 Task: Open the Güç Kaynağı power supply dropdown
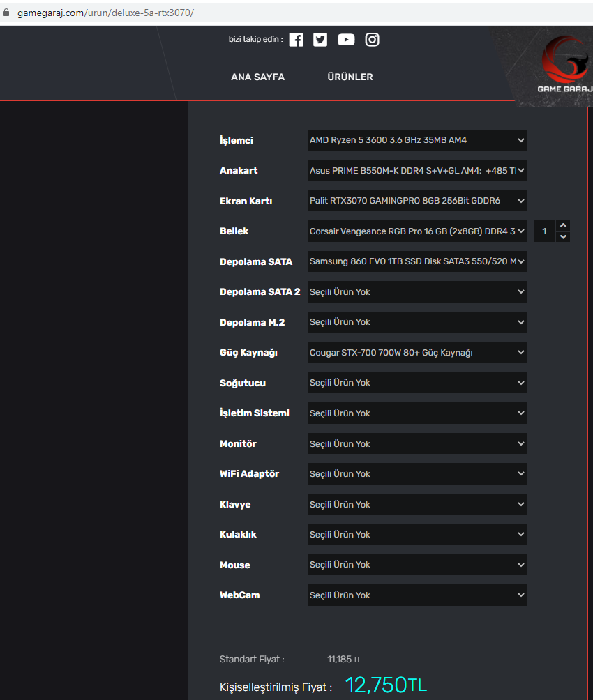tap(417, 353)
